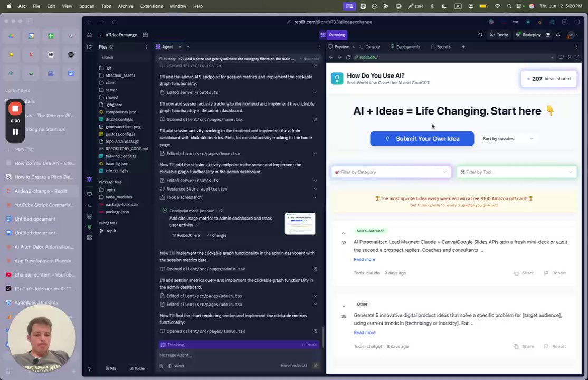Click the Invite button

(499, 35)
